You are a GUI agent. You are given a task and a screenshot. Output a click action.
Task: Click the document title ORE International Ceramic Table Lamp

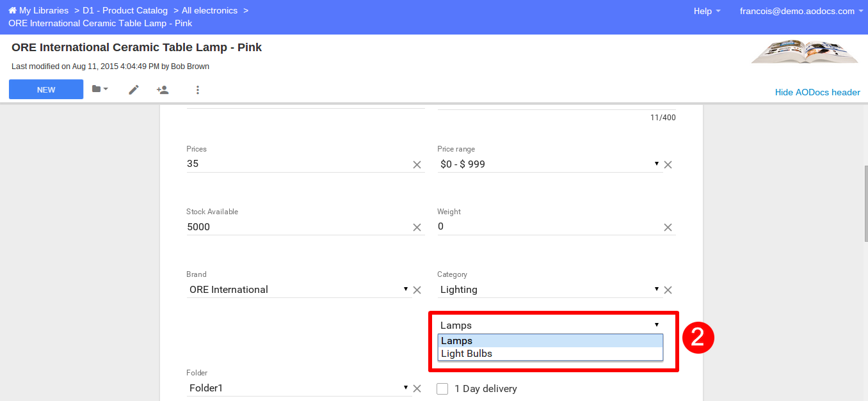(x=136, y=47)
